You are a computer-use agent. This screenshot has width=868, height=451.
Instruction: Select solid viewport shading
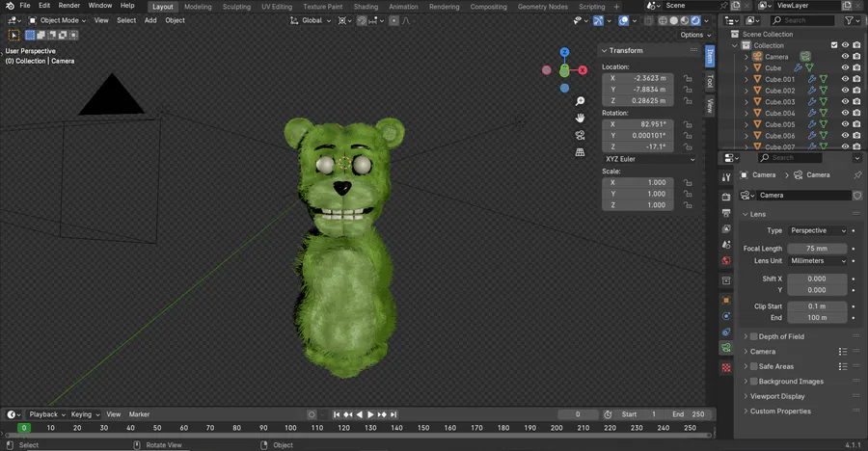pyautogui.click(x=674, y=20)
